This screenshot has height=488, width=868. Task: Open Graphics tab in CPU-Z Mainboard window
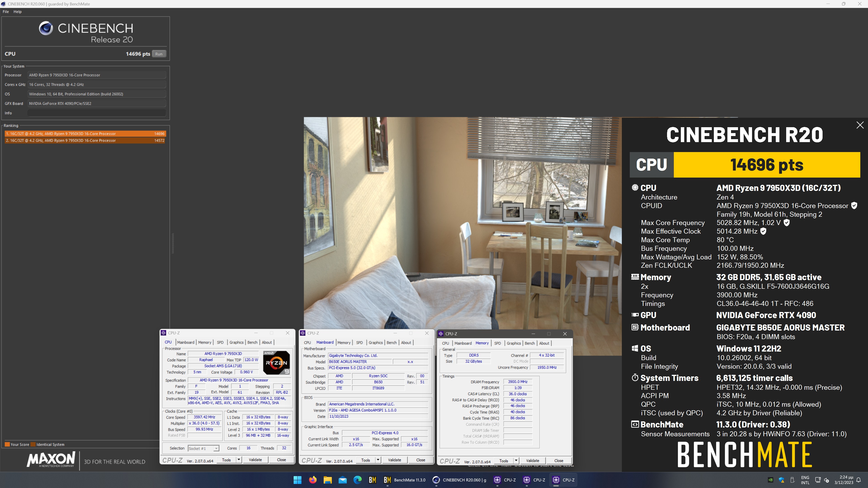(x=376, y=343)
